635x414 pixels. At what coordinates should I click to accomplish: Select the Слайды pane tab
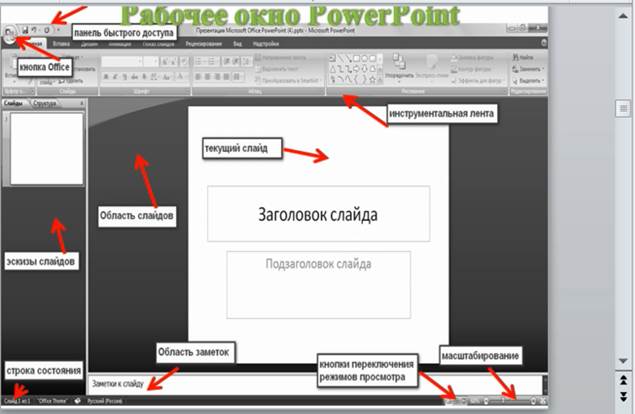[x=14, y=102]
